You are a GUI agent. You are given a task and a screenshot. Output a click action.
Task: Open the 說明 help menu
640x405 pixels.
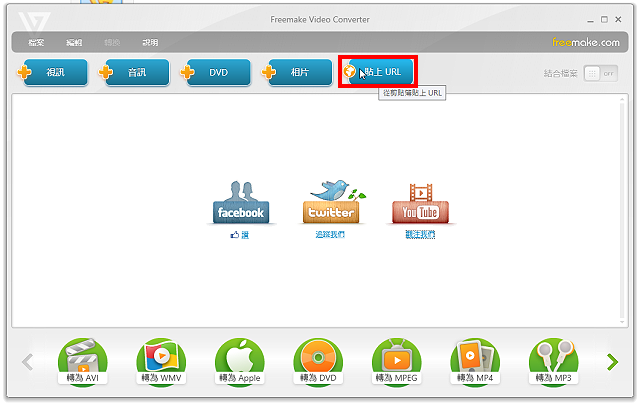(150, 42)
